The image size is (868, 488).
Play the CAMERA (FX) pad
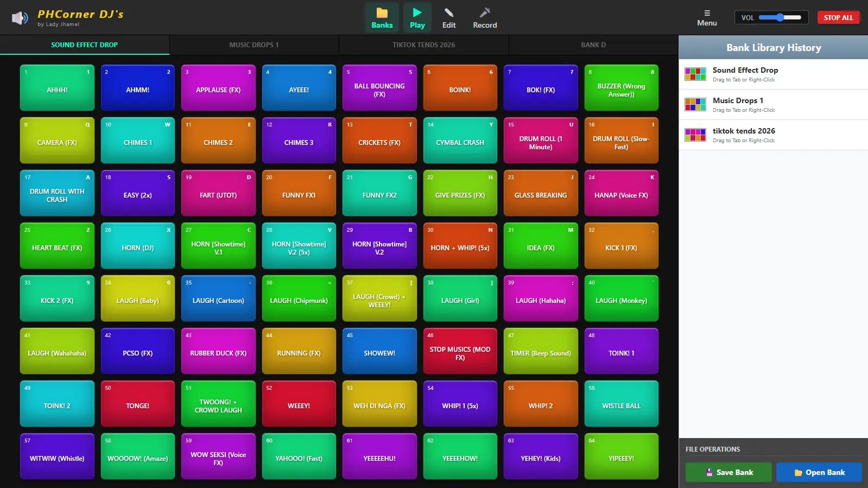(57, 141)
